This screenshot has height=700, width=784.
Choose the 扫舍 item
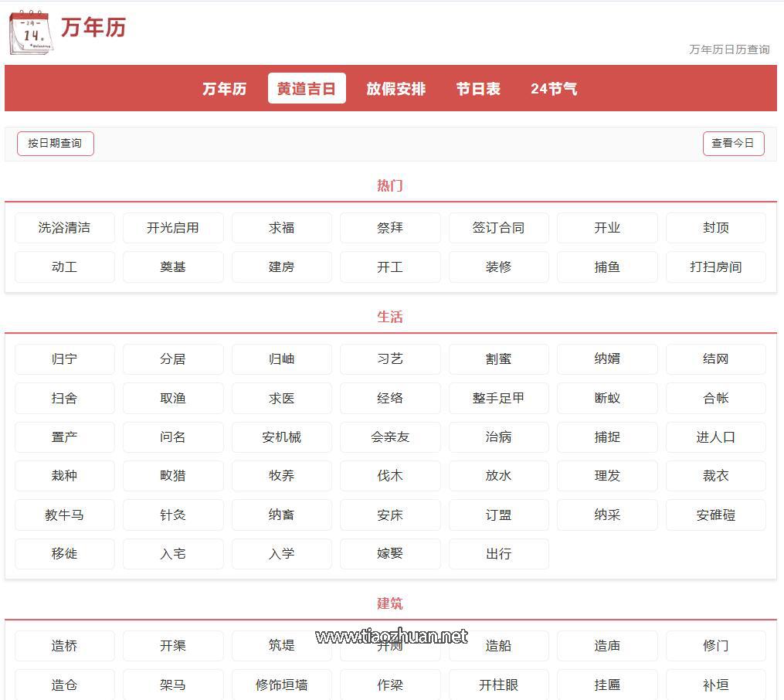[x=65, y=398]
